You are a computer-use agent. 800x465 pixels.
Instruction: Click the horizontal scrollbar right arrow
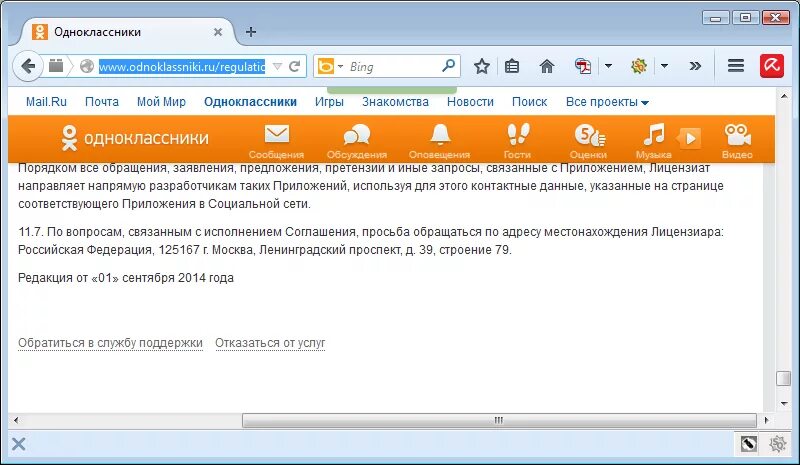(766, 421)
